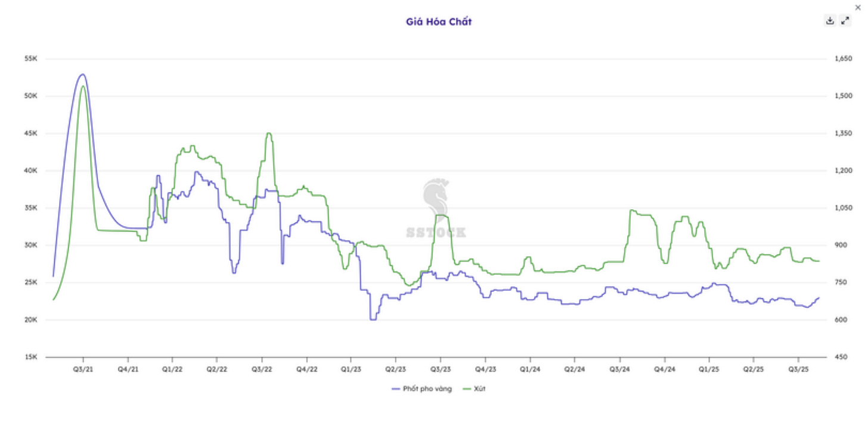868x435 pixels.
Task: Select the Q3/22 tick on the time axis
Action: pos(262,369)
